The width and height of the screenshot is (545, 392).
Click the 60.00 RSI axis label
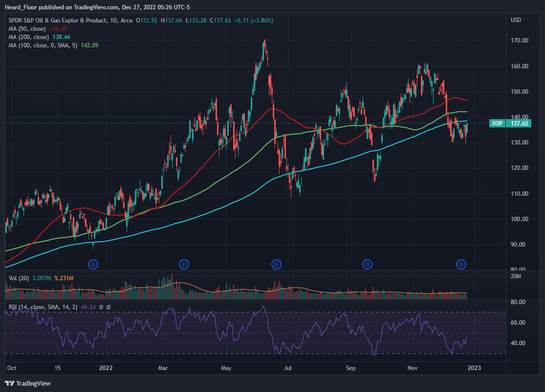tap(518, 323)
